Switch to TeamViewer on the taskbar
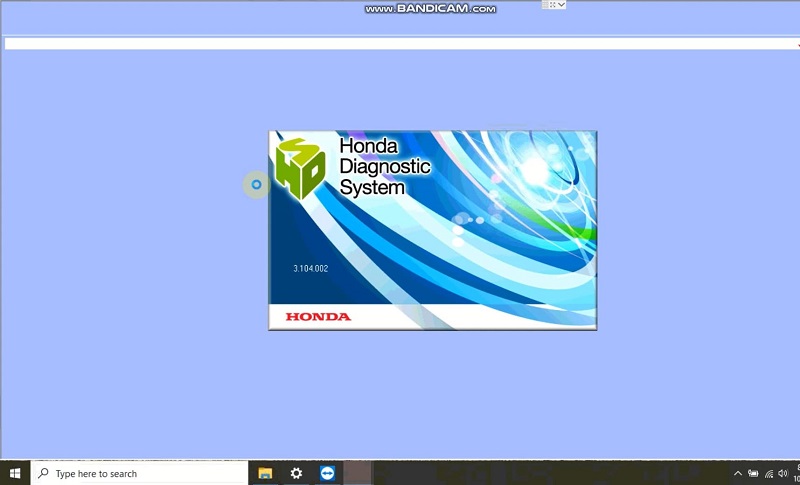The image size is (800, 485). coord(327,473)
